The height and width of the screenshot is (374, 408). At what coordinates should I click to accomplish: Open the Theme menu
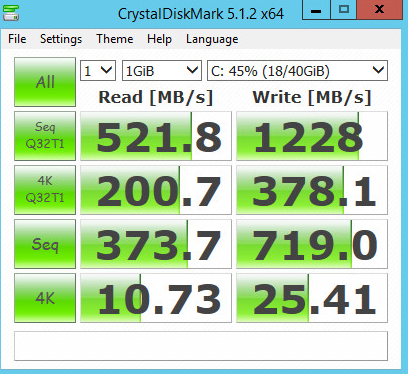[x=115, y=39]
